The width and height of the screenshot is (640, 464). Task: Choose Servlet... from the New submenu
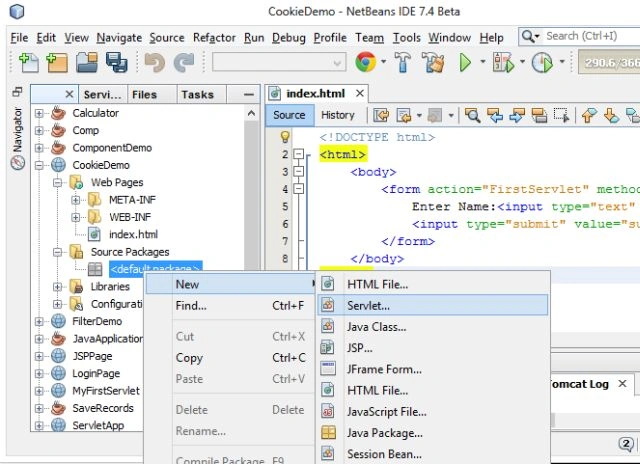[x=432, y=305]
